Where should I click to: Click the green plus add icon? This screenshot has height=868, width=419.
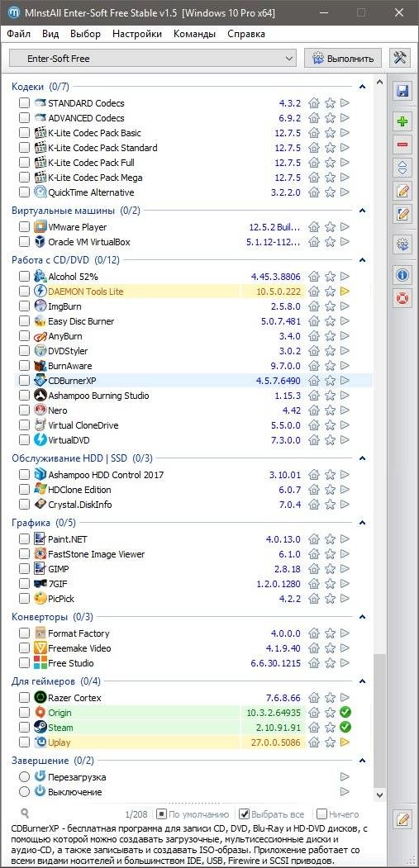point(402,121)
